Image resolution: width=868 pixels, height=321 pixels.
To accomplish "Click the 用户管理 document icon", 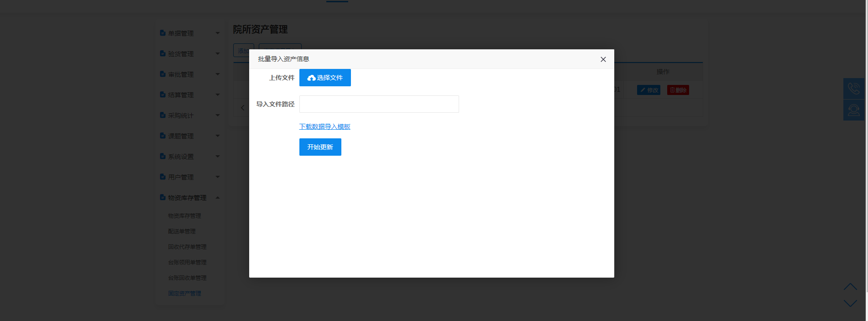I will click(162, 177).
